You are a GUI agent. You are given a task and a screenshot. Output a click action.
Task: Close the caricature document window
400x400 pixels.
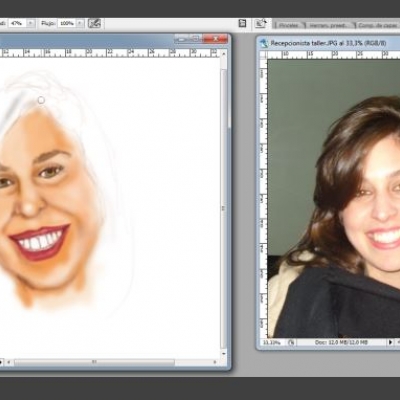click(216, 39)
